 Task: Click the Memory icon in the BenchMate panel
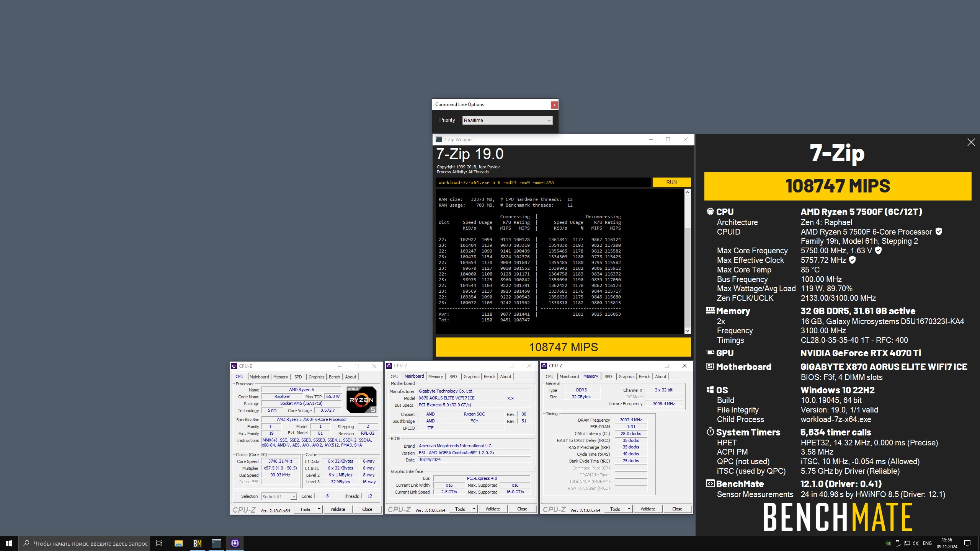[710, 311]
